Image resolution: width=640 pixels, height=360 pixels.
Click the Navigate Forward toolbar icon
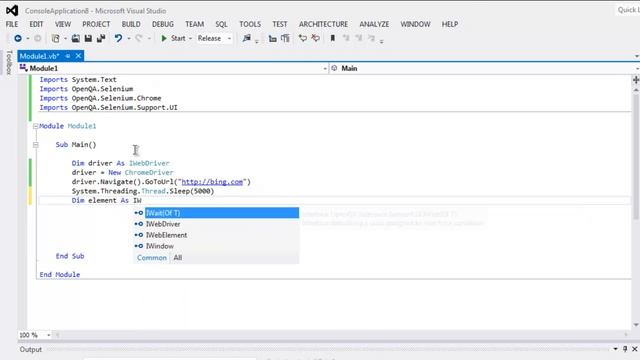click(38, 38)
